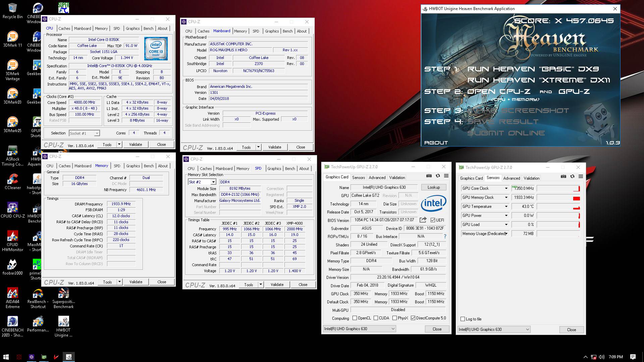The height and width of the screenshot is (362, 644).
Task: Enable the Log to file checkbox
Action: click(x=463, y=319)
